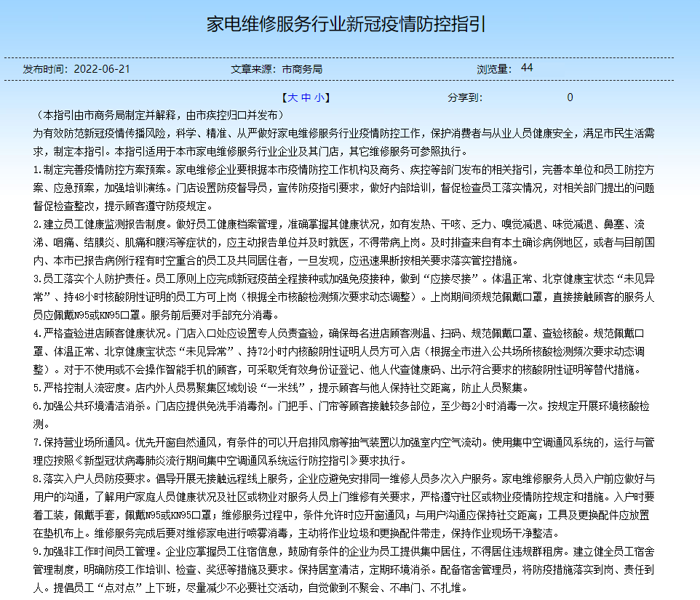Click paragraph 3 on 员工落实个人防护责任

pos(342,297)
